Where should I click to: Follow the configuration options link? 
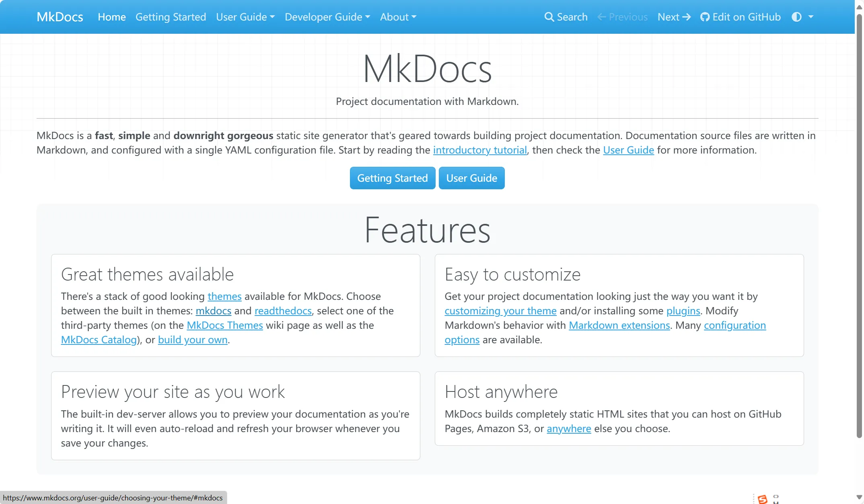pos(734,326)
